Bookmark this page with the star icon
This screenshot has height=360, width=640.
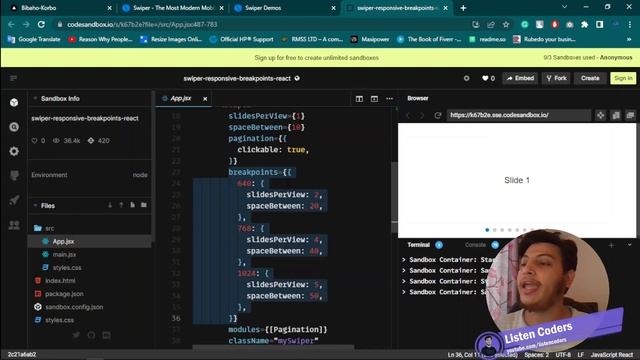506,24
